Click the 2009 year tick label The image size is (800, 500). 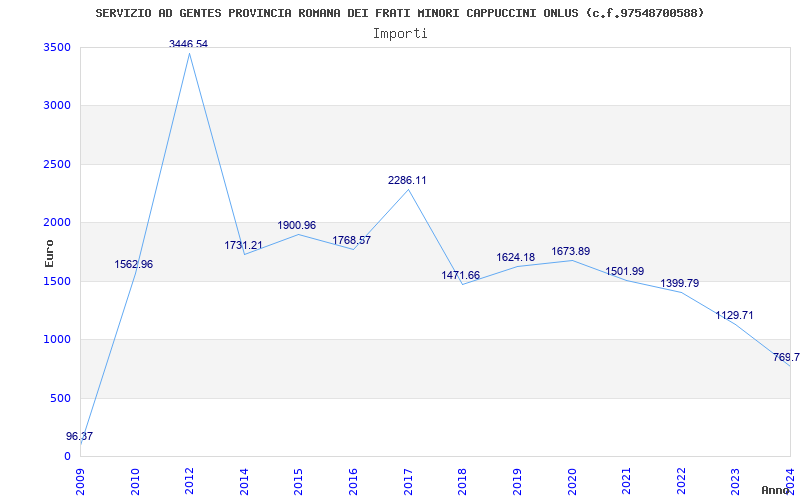[80, 482]
